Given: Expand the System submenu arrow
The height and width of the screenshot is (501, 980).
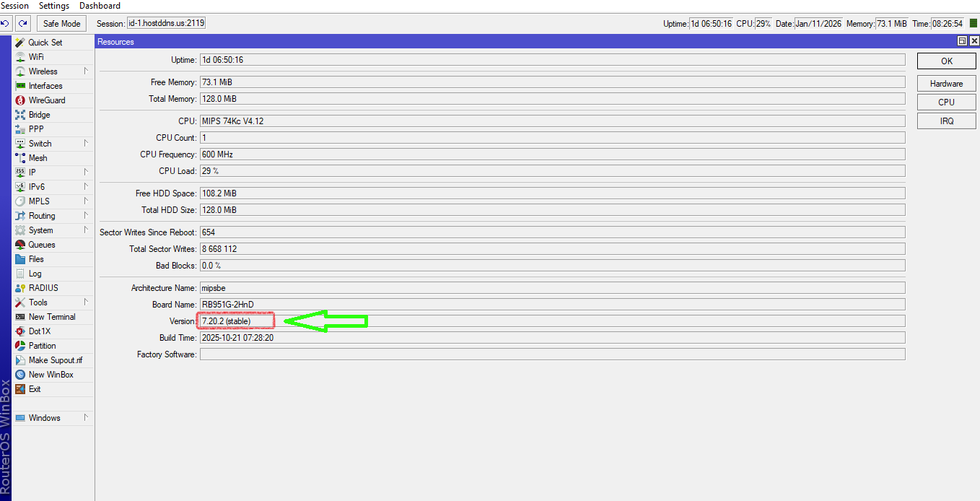Looking at the screenshot, I should pos(86,230).
